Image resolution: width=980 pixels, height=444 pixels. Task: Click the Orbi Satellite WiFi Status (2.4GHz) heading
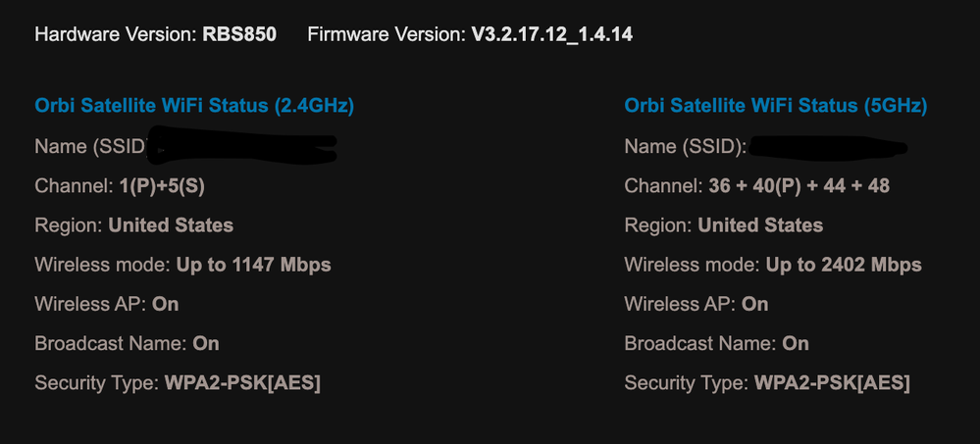tap(194, 106)
